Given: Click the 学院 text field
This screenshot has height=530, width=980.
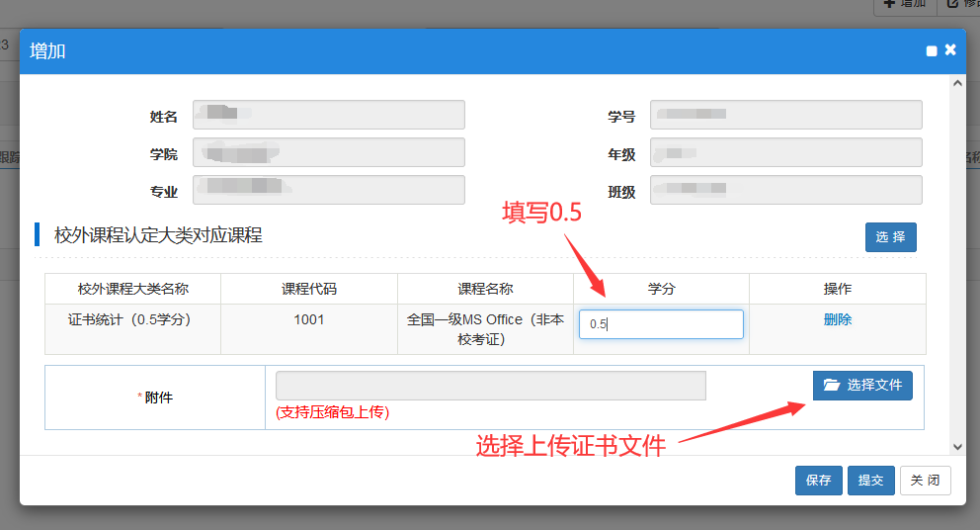Looking at the screenshot, I should (328, 153).
